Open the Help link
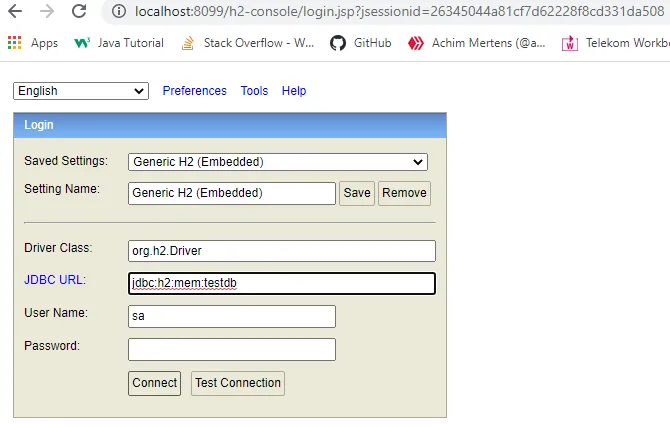 pyautogui.click(x=294, y=91)
